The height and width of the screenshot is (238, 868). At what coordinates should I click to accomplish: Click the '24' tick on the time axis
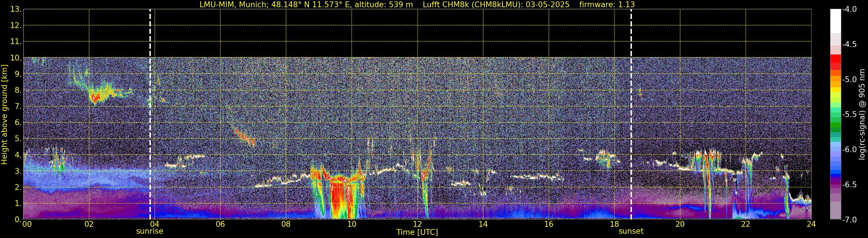(x=811, y=224)
